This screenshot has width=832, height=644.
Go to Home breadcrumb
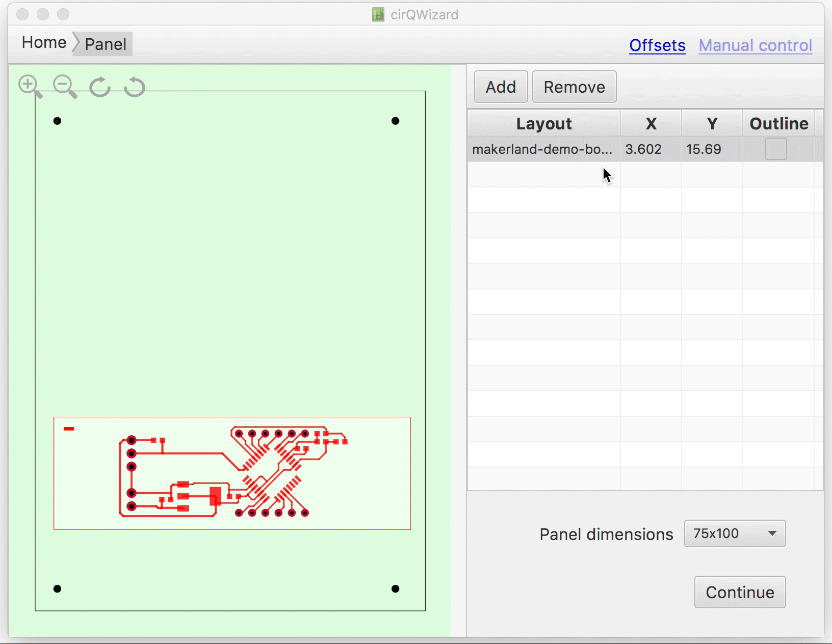[44, 42]
